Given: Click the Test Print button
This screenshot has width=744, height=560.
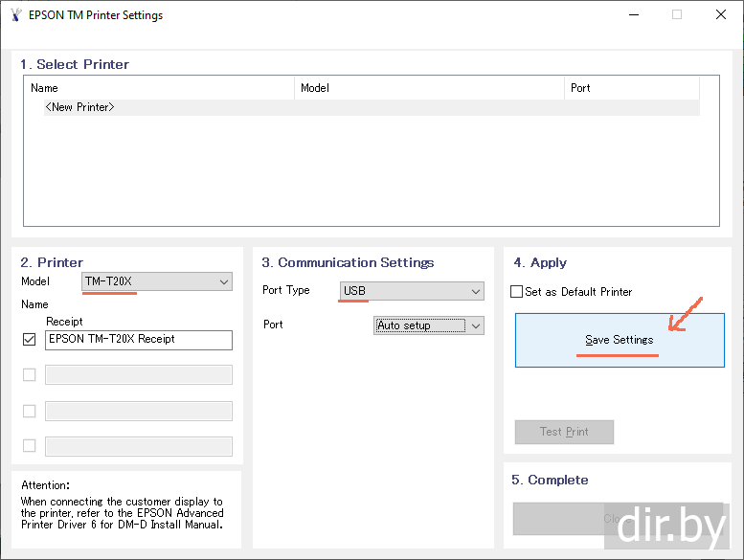Looking at the screenshot, I should (x=564, y=432).
